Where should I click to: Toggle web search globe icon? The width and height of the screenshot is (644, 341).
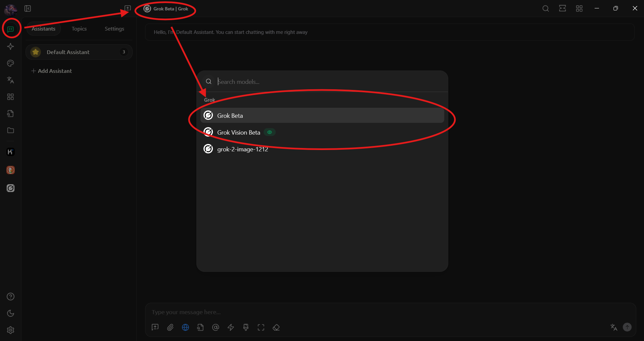click(185, 327)
